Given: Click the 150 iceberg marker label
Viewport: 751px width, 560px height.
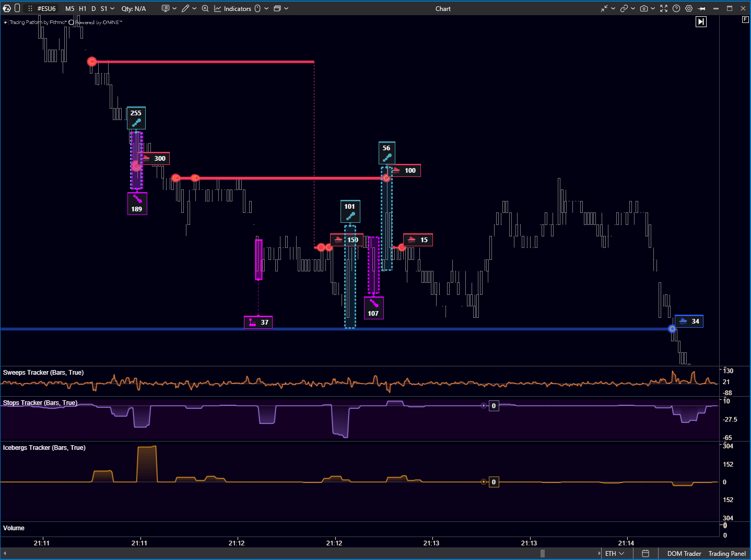Looking at the screenshot, I should 347,240.
